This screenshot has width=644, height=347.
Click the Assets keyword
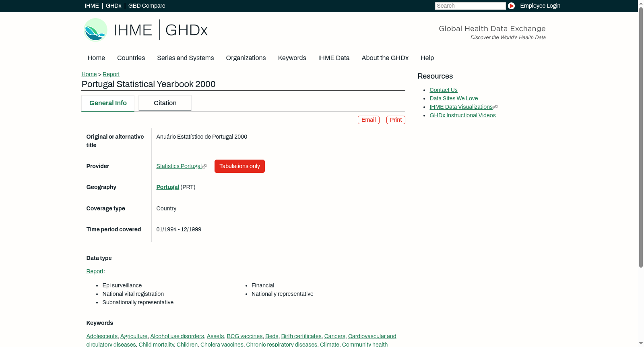215,336
